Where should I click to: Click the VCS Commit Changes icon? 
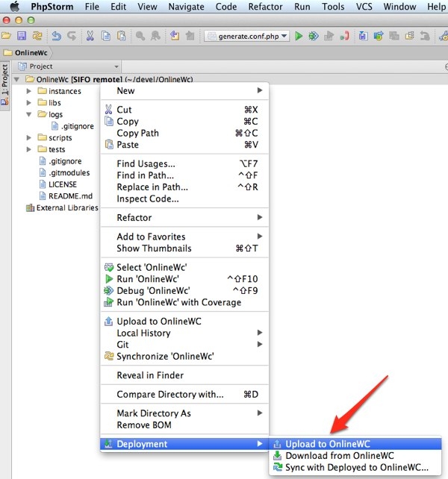pos(379,36)
